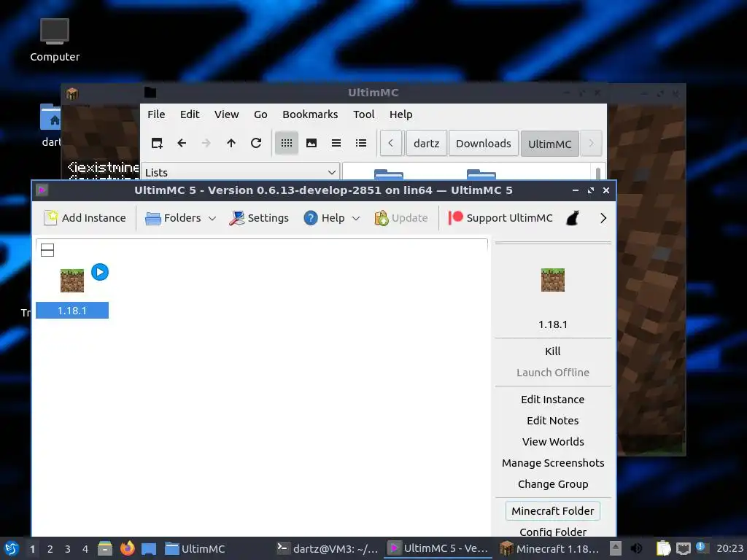747x560 pixels.
Task: Open the Edit menu in file manager
Action: tap(190, 114)
